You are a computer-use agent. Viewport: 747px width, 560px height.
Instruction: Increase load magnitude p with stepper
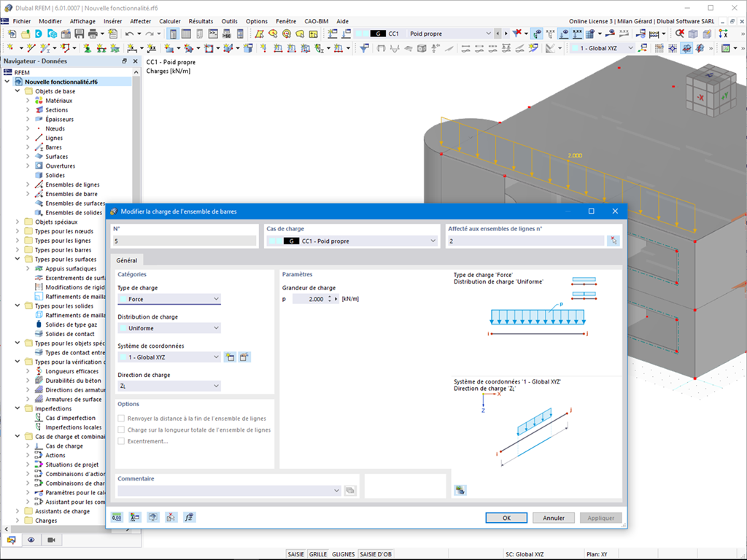coord(330,297)
